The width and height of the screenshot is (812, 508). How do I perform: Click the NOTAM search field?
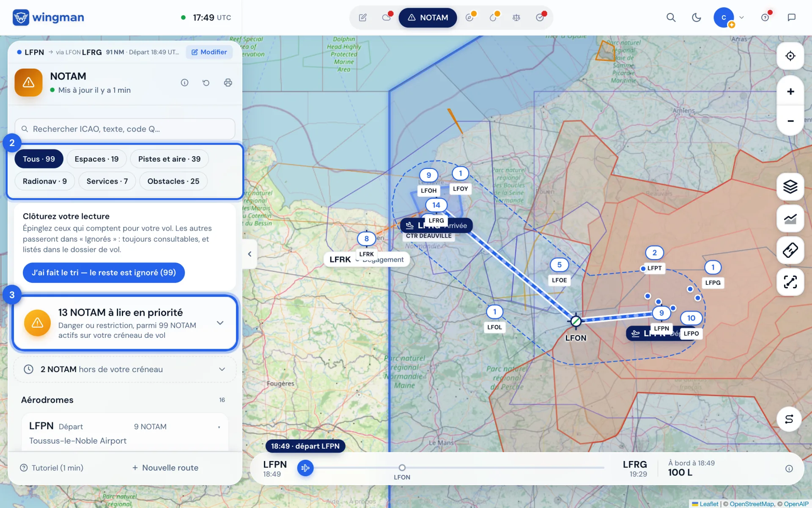click(125, 129)
